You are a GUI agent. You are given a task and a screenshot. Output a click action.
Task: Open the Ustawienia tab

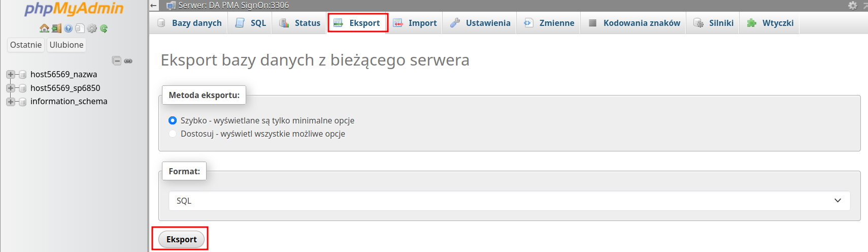(480, 23)
